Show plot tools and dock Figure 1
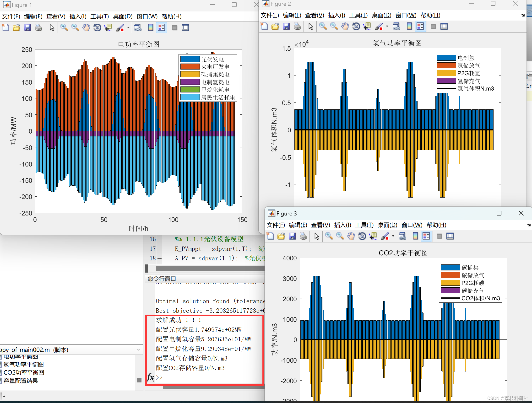This screenshot has width=532, height=403. [185, 28]
